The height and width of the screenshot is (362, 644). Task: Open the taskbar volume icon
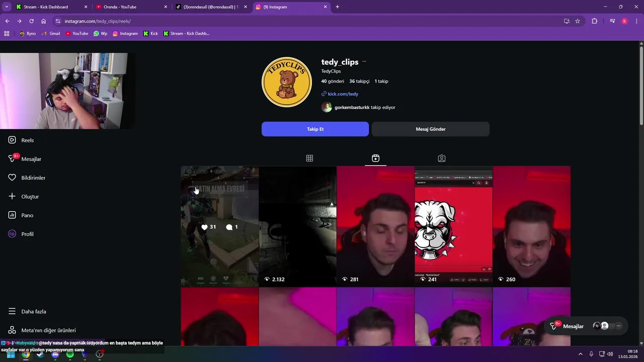click(609, 354)
